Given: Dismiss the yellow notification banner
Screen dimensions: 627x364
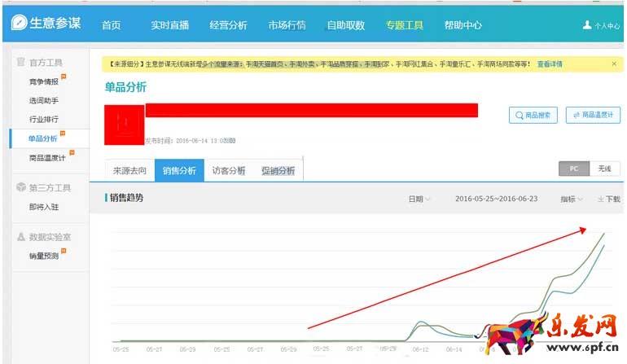Looking at the screenshot, I should [x=613, y=64].
